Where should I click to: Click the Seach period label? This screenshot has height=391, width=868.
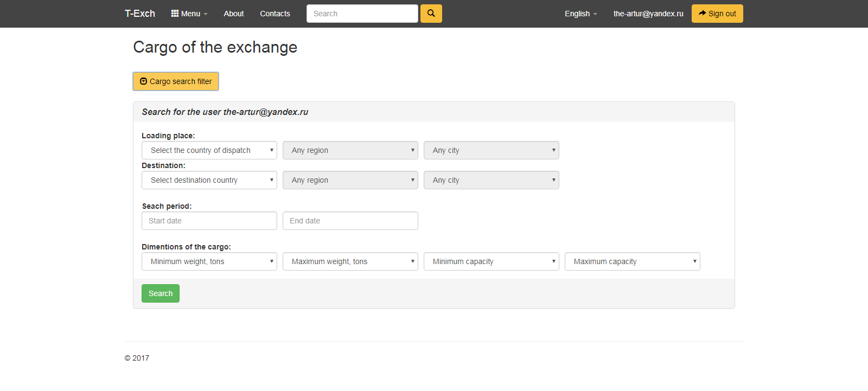click(x=167, y=206)
